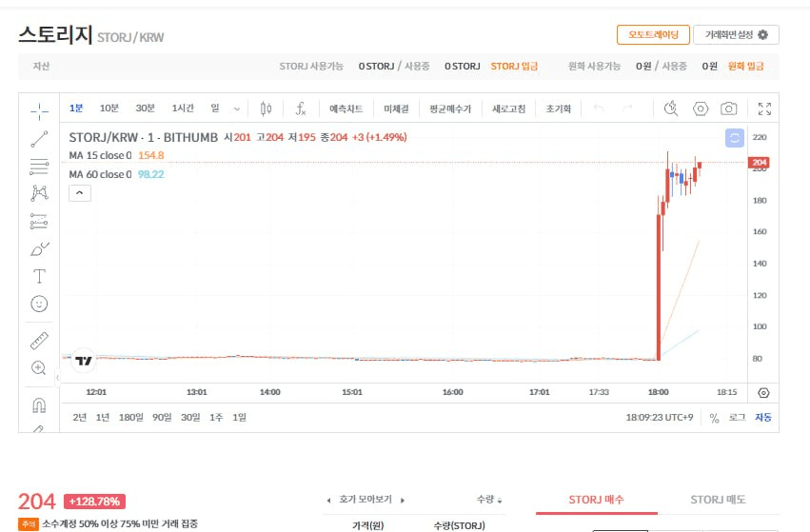Viewport: 810px width, 532px height.
Task: Open the horizontal lines tool group
Action: pyautogui.click(x=39, y=167)
